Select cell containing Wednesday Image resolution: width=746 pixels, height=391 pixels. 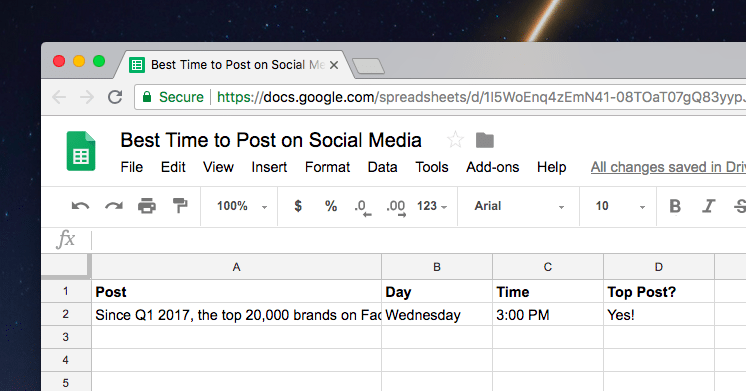coord(437,314)
